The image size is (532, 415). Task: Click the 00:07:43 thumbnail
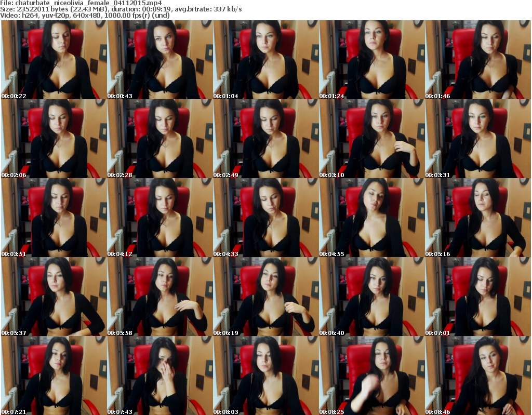159,376
